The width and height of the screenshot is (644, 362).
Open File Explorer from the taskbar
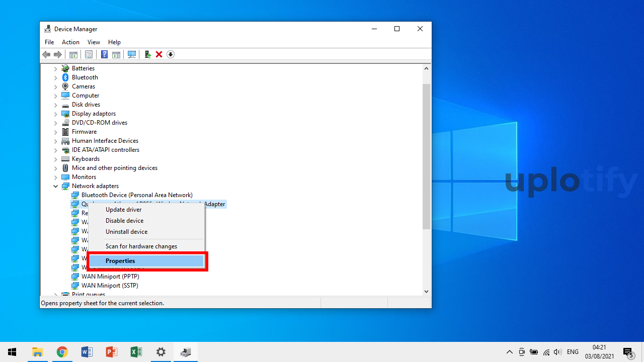(37, 352)
